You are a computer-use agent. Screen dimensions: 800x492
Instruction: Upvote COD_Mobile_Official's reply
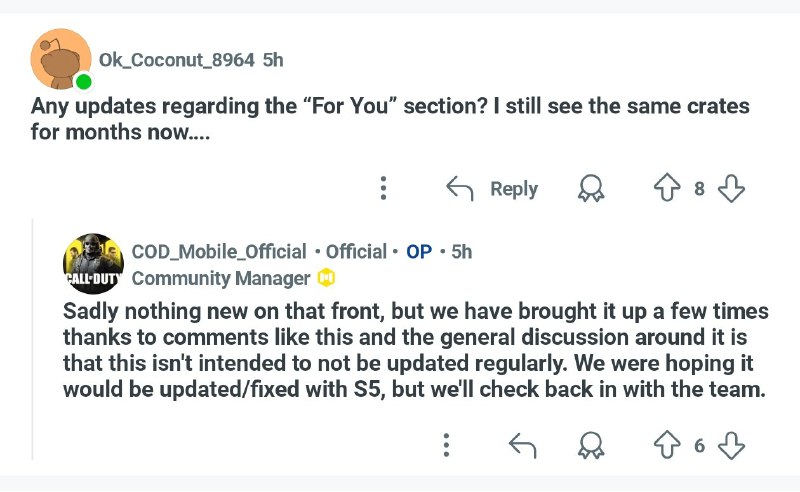click(667, 445)
